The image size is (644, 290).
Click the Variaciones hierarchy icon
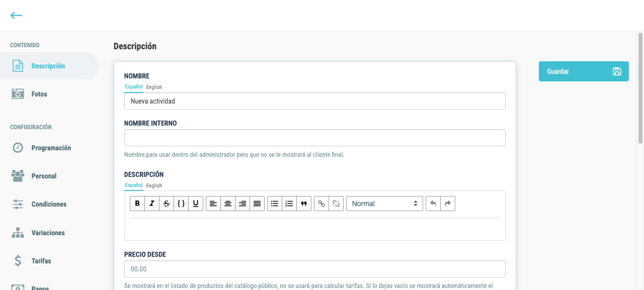pos(18,233)
